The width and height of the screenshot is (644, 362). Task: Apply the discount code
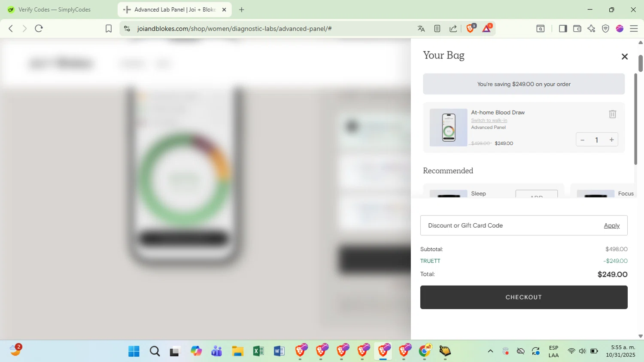[611, 225]
